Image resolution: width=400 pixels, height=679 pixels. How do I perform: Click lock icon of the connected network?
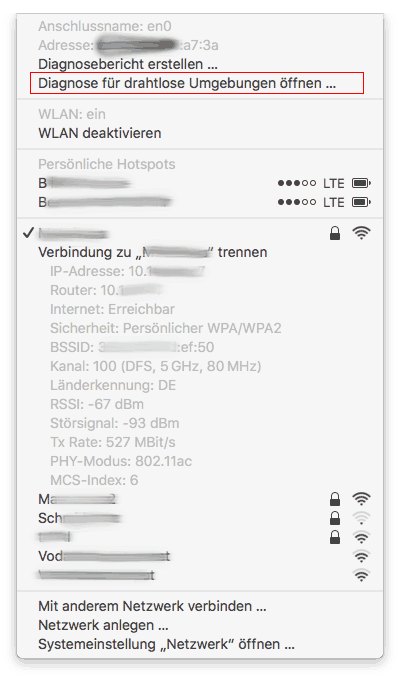[x=335, y=233]
